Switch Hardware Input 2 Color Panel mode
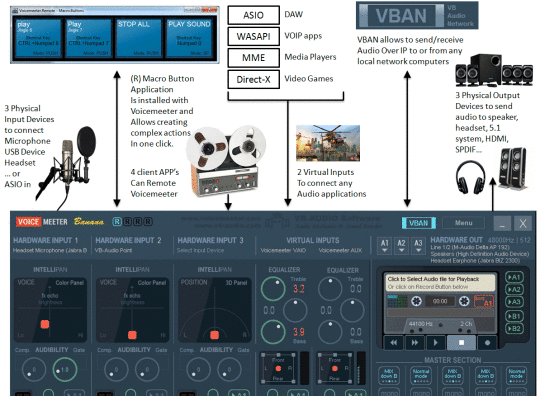 coord(152,283)
